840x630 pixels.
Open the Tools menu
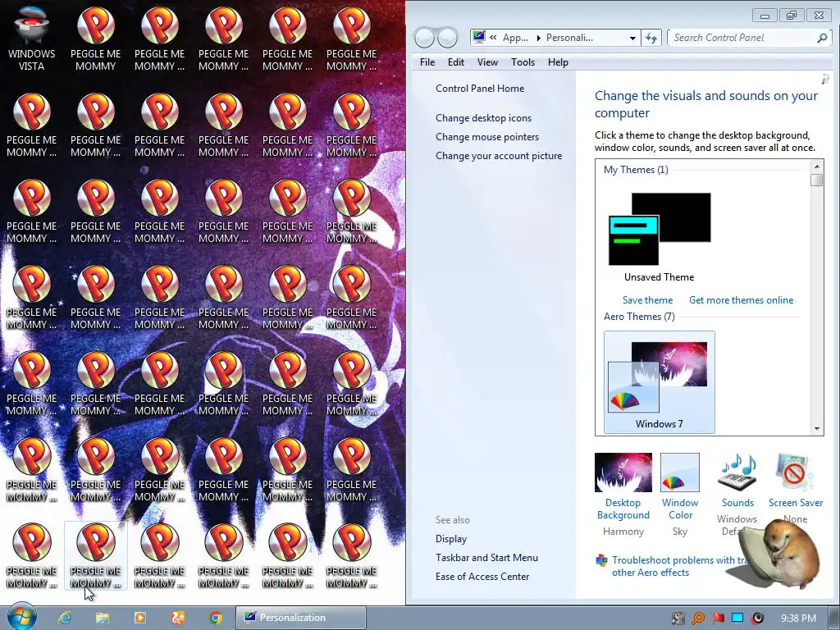(523, 62)
